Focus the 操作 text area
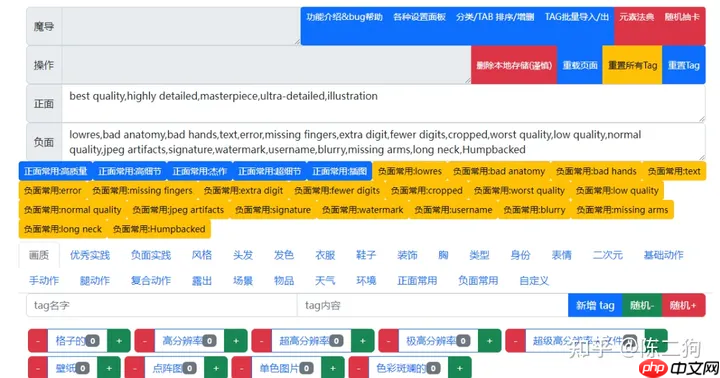 [x=266, y=65]
